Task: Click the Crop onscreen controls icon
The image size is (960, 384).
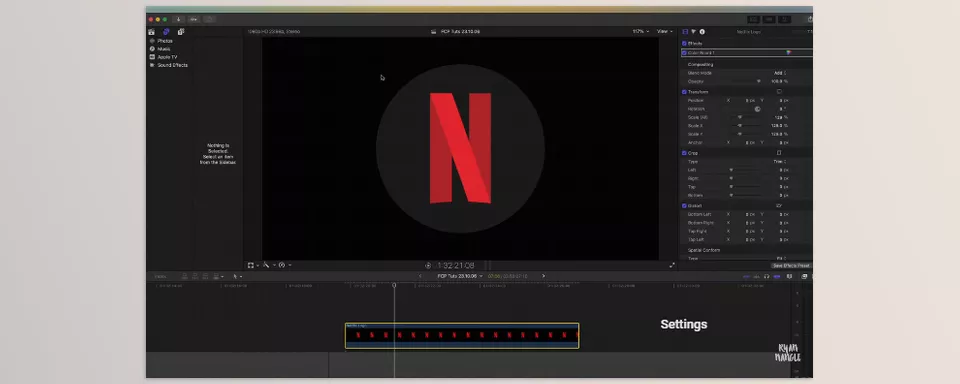Action: tap(779, 153)
